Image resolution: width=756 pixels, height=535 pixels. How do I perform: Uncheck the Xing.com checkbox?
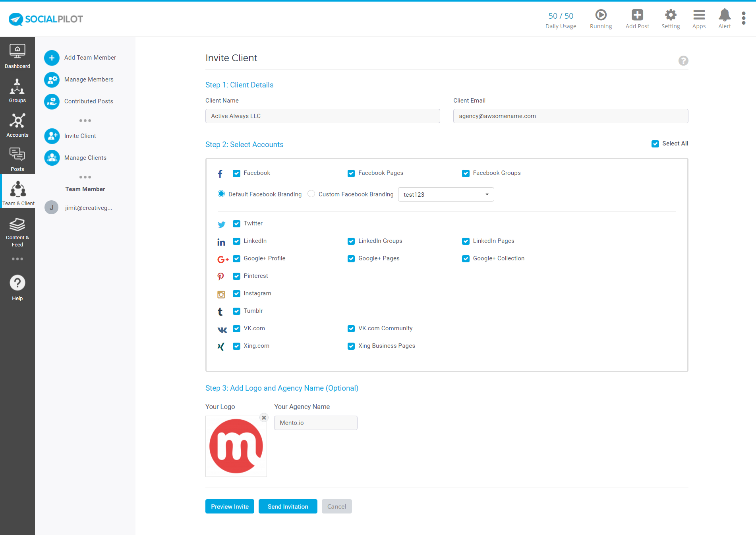236,346
